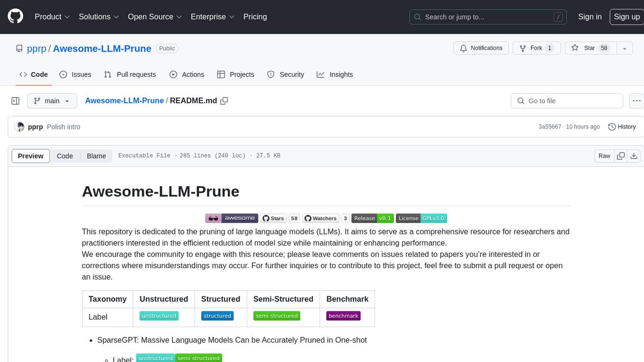
Task: Click the fork count 1
Action: pyautogui.click(x=549, y=48)
